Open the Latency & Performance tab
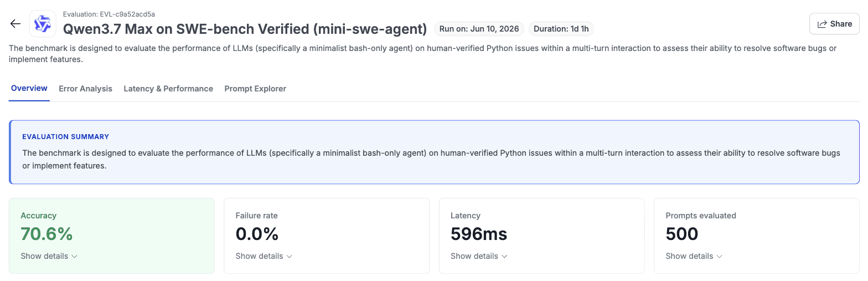The width and height of the screenshot is (868, 281). pyautogui.click(x=168, y=89)
